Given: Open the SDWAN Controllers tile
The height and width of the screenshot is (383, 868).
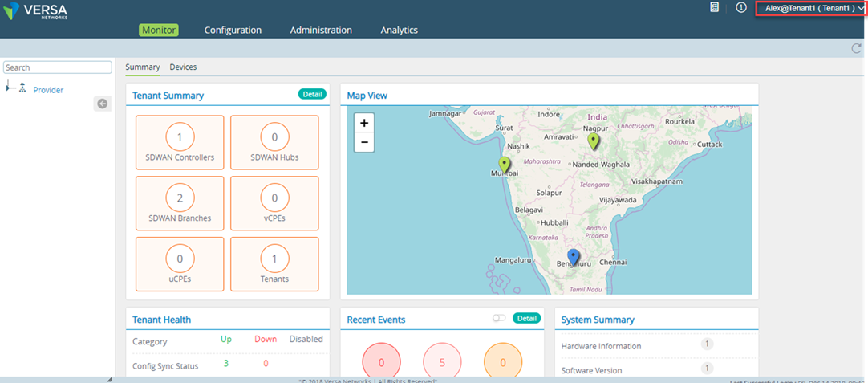Looking at the screenshot, I should click(x=180, y=142).
